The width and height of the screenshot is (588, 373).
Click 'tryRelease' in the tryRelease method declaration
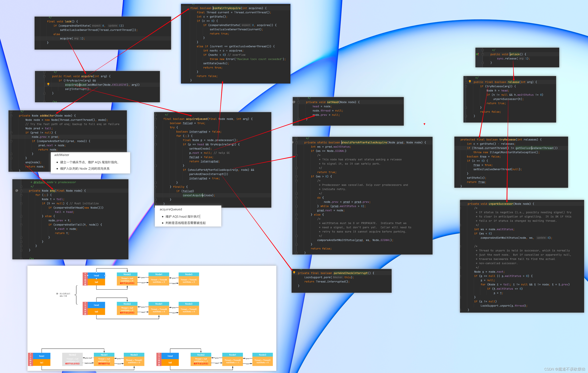[507, 140]
